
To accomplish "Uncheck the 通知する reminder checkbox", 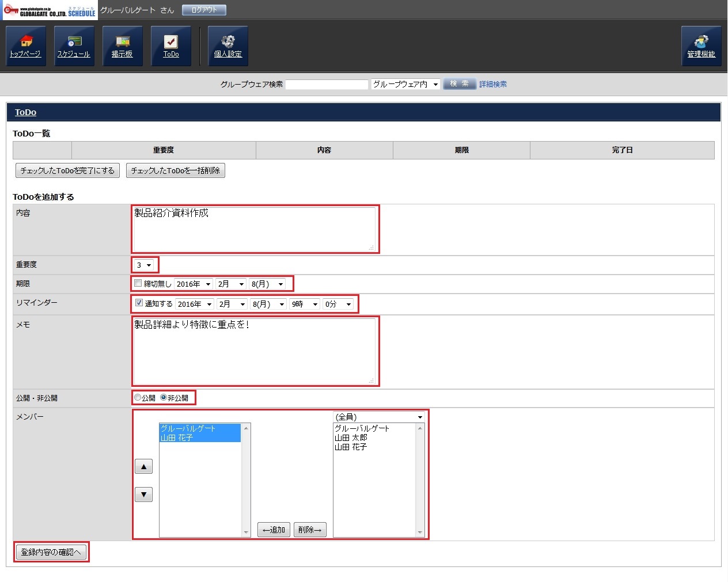I will coord(139,303).
